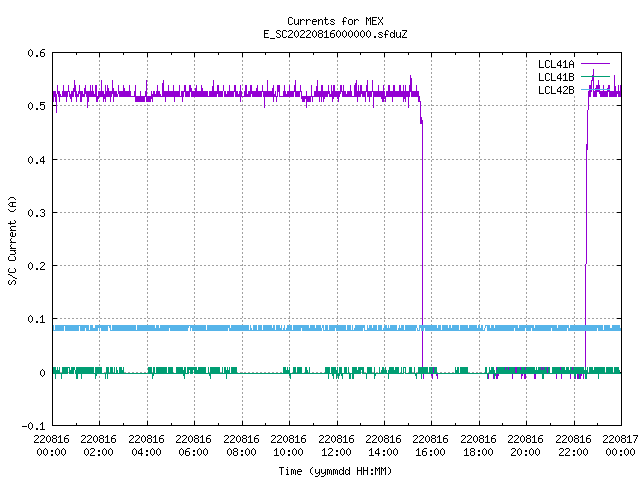640x480 pixels.
Task: Click the -0.1 y-axis tick value
Action: 33,426
